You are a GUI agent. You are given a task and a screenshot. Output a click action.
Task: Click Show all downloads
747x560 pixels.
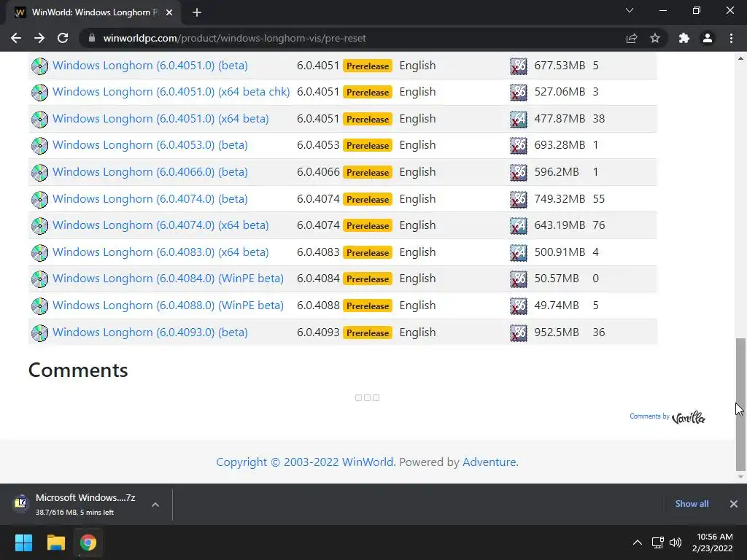(x=692, y=504)
